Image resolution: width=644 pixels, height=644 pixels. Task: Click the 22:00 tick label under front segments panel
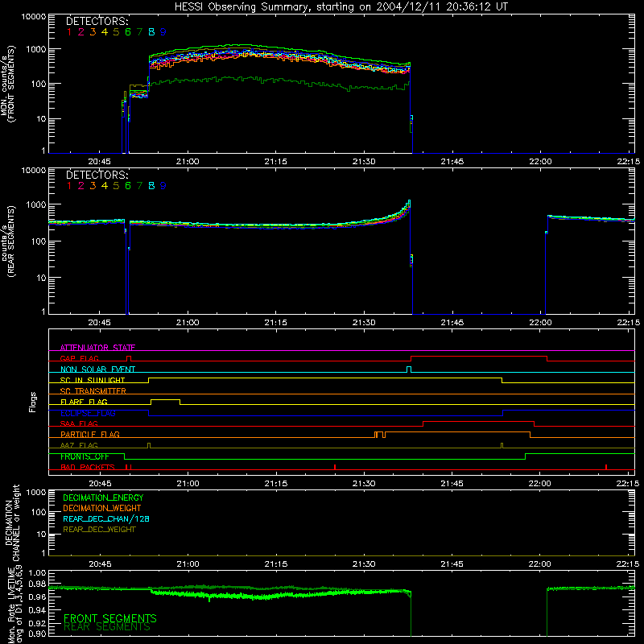click(x=540, y=162)
